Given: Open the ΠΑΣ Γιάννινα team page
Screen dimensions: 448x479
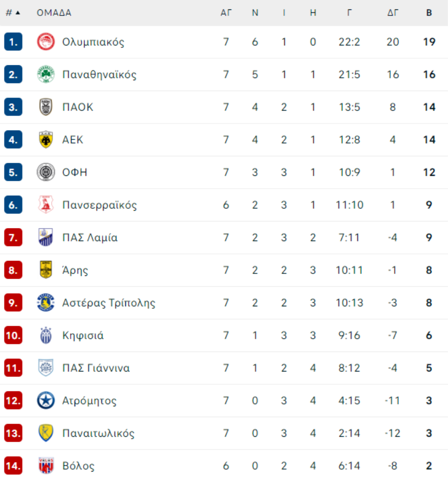Looking at the screenshot, I should pyautogui.click(x=96, y=368).
